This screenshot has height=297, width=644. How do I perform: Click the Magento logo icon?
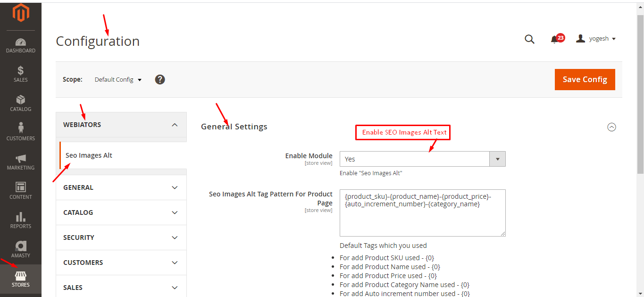(x=21, y=13)
